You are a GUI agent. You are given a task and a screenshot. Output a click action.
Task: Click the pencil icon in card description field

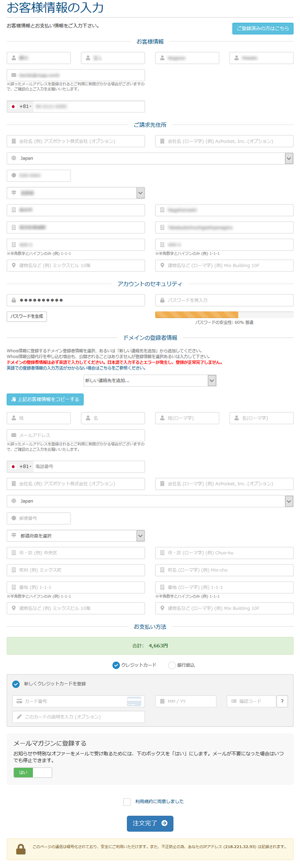click(19, 717)
